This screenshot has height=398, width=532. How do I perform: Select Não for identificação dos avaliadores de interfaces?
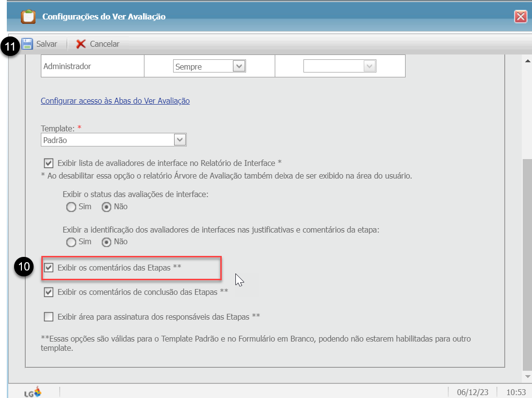106,242
